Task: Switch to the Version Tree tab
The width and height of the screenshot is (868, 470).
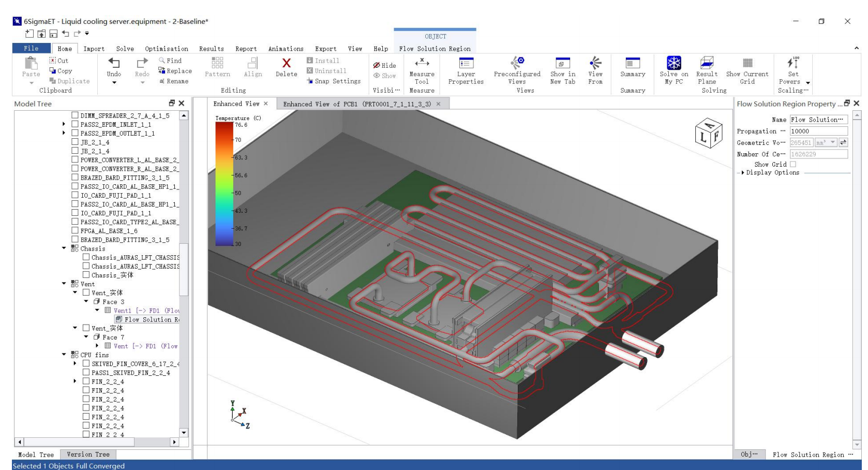Action: pos(88,454)
